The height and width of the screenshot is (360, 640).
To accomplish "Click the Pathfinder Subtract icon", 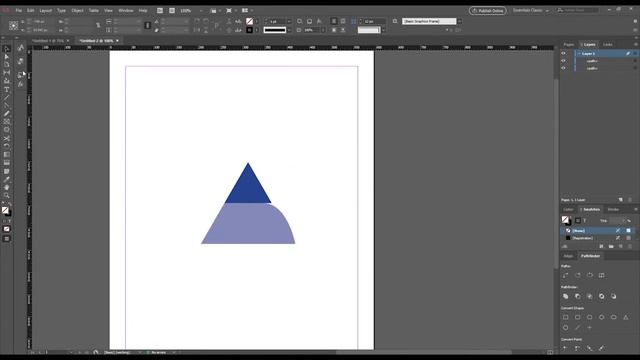I will point(578,296).
